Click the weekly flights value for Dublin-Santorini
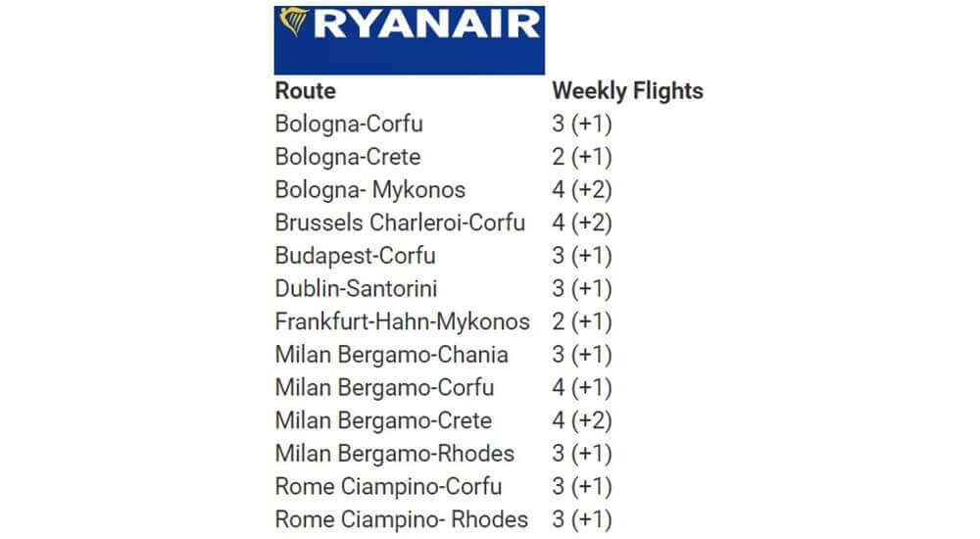This screenshot has width=980, height=539. tap(582, 289)
